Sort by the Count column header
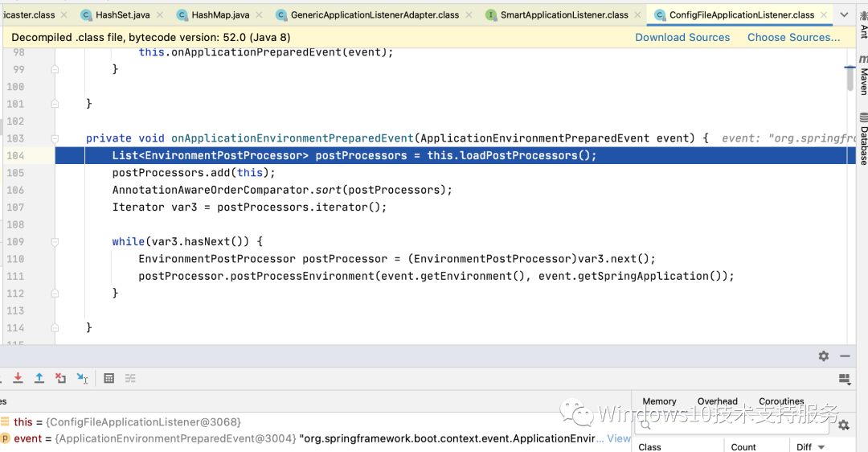Screen dimensions: 868x452 (743, 447)
